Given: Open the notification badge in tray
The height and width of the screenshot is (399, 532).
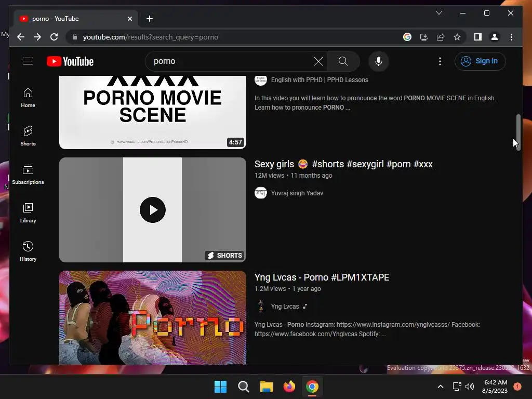Looking at the screenshot, I should point(517,386).
